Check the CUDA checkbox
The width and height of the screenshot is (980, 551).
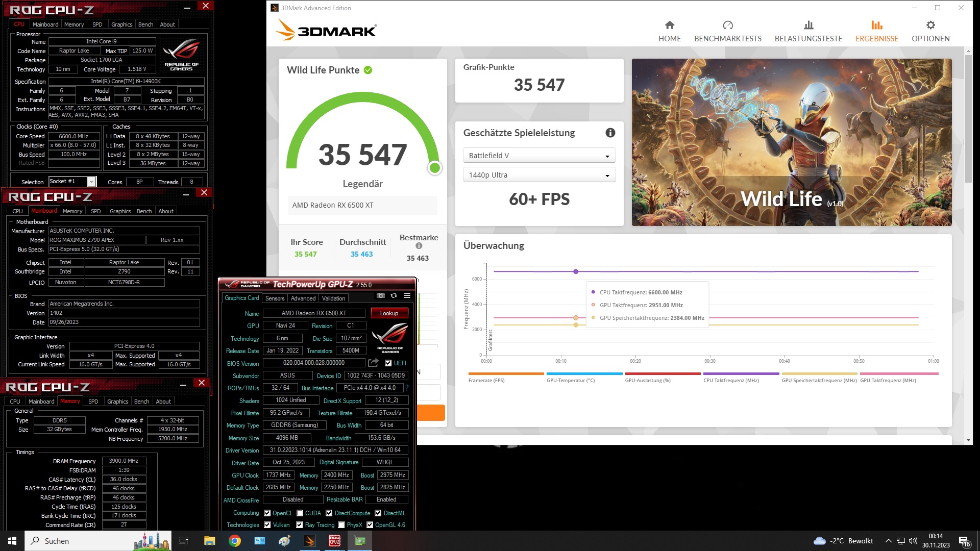(x=300, y=513)
